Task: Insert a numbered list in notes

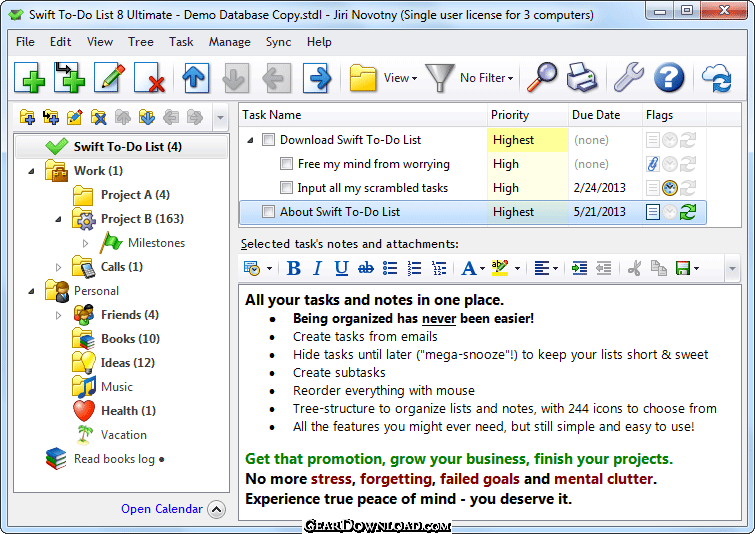Action: [414, 268]
